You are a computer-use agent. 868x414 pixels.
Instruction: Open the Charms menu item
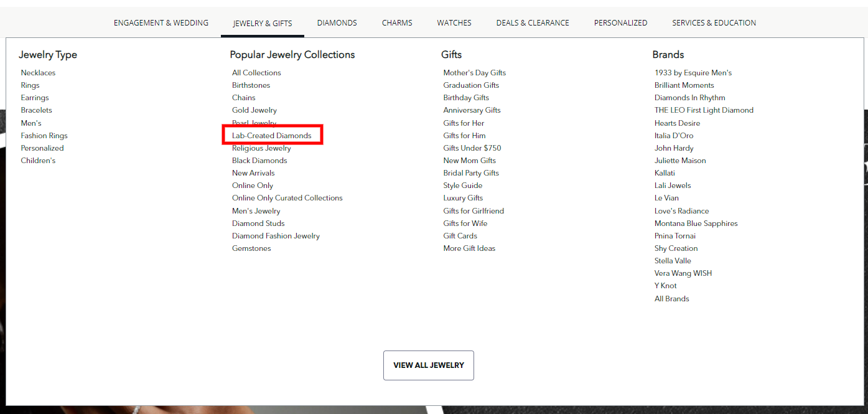(397, 23)
